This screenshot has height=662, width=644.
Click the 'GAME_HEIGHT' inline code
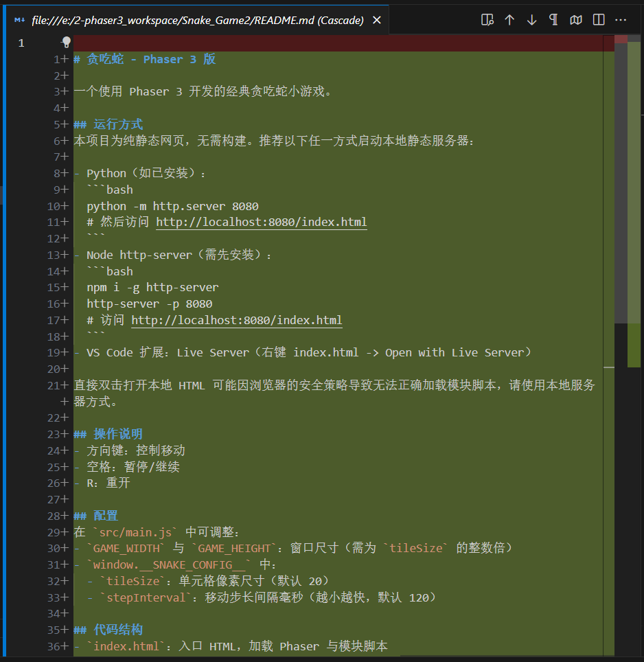[x=234, y=549]
